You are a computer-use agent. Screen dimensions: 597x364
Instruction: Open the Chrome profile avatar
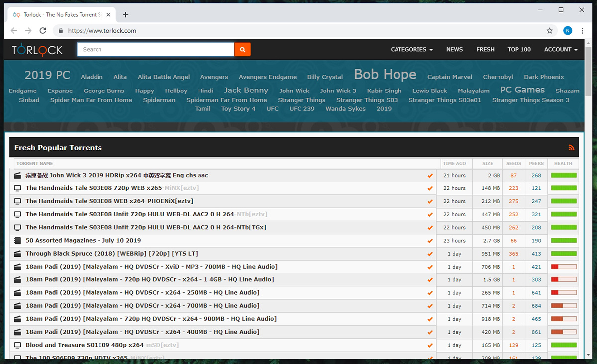tap(568, 31)
